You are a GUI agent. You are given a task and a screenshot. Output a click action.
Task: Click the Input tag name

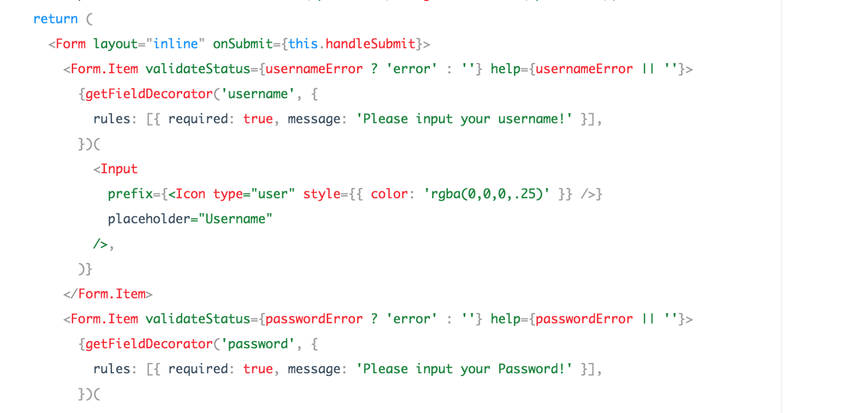point(119,169)
